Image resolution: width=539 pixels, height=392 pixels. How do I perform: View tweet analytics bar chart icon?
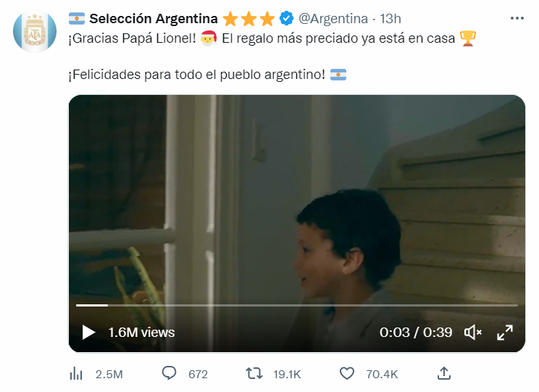76,373
